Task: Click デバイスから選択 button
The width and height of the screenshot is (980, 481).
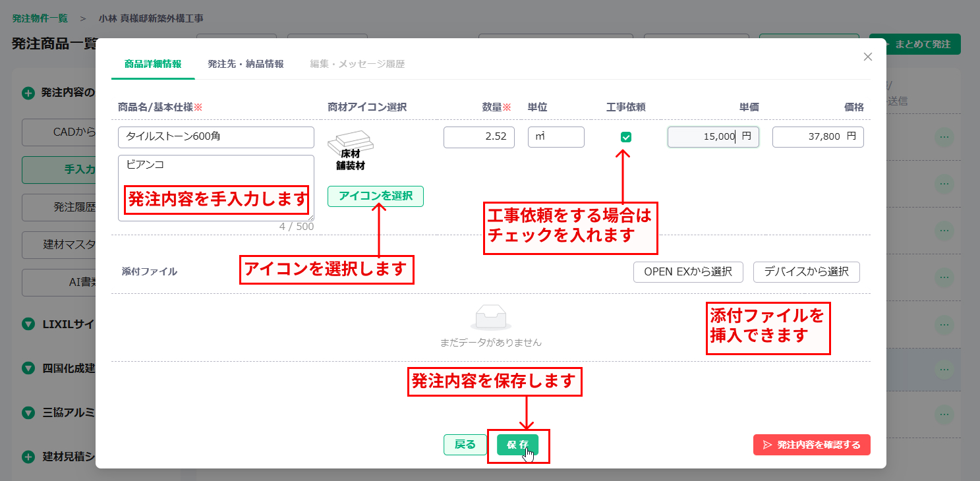Action: click(807, 271)
